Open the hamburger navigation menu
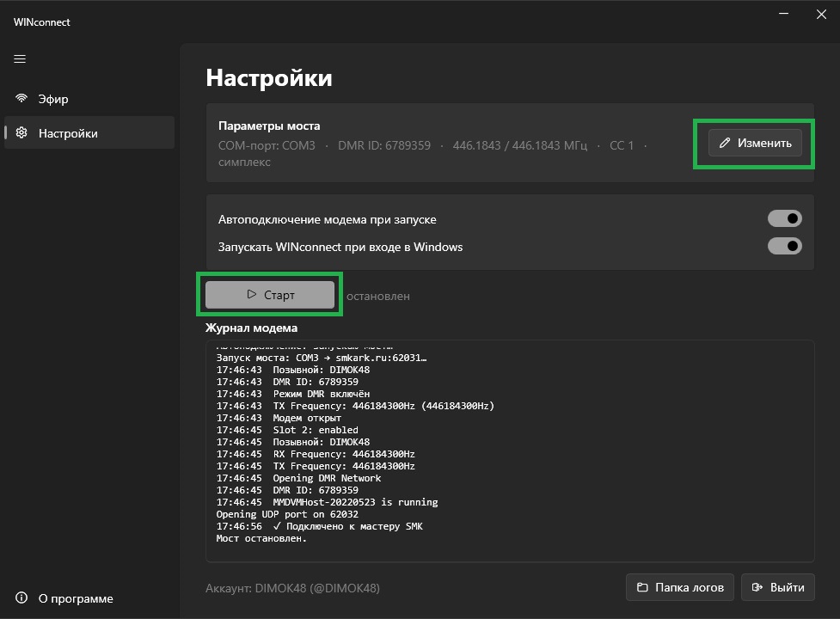Screen dimensions: 840x619 tap(20, 59)
